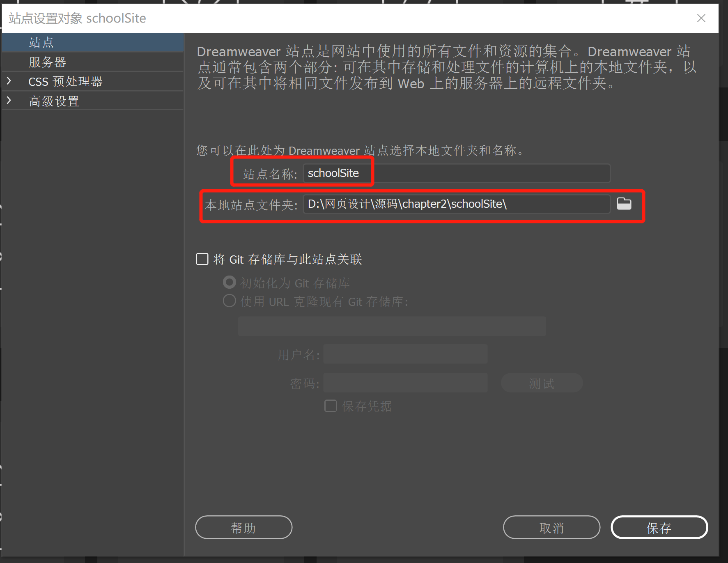Expand the 高级设置 category
This screenshot has height=563, width=728.
coord(9,100)
